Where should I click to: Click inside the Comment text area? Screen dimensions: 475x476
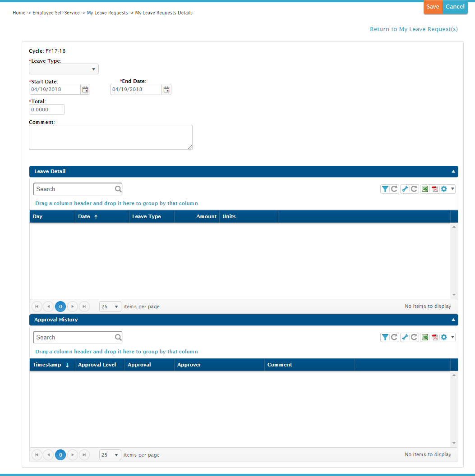pos(111,137)
